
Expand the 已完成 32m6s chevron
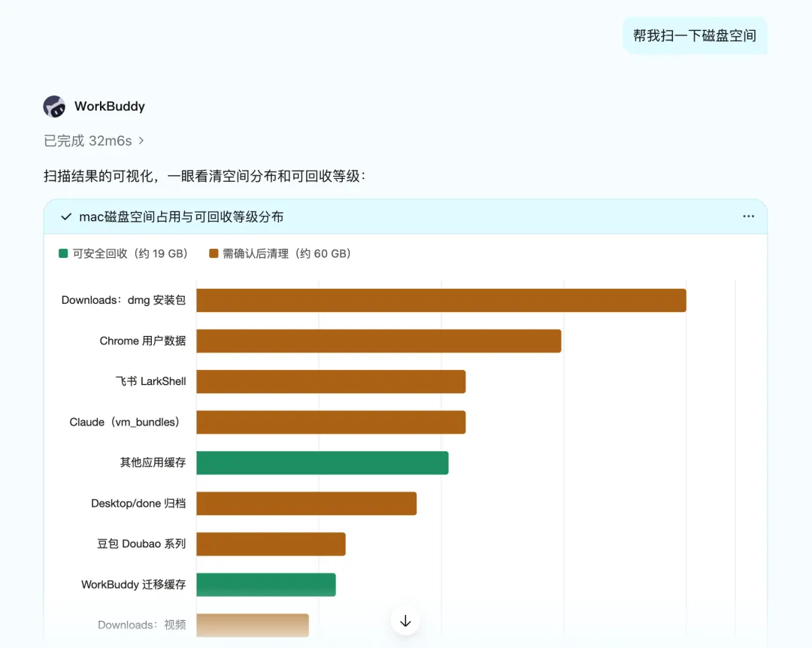tap(141, 141)
